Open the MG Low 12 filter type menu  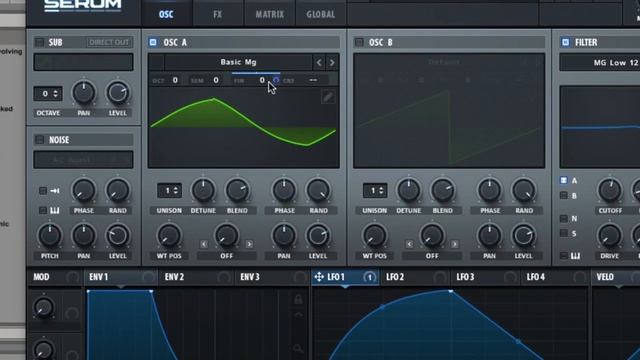pyautogui.click(x=600, y=62)
